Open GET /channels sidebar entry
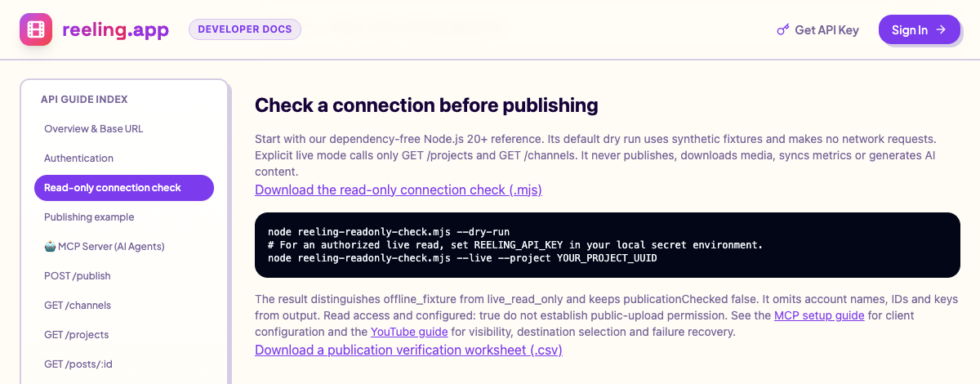Screen dimensions: 980x384 pos(124,305)
